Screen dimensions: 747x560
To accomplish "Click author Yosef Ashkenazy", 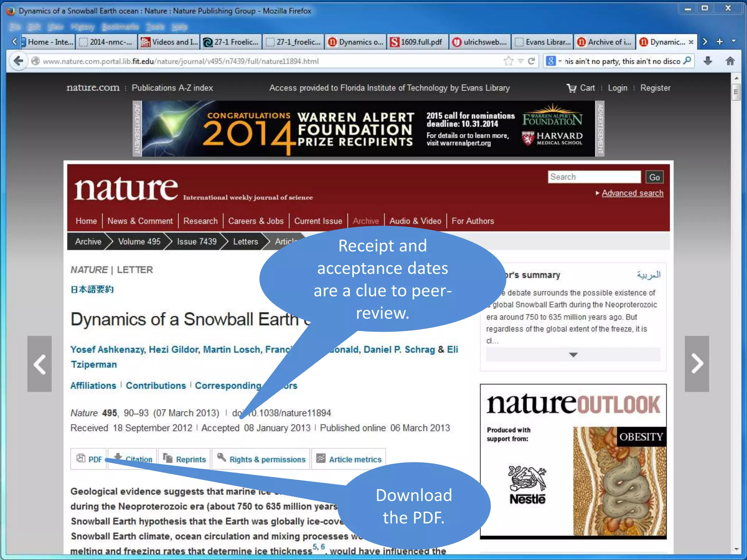I will [108, 349].
